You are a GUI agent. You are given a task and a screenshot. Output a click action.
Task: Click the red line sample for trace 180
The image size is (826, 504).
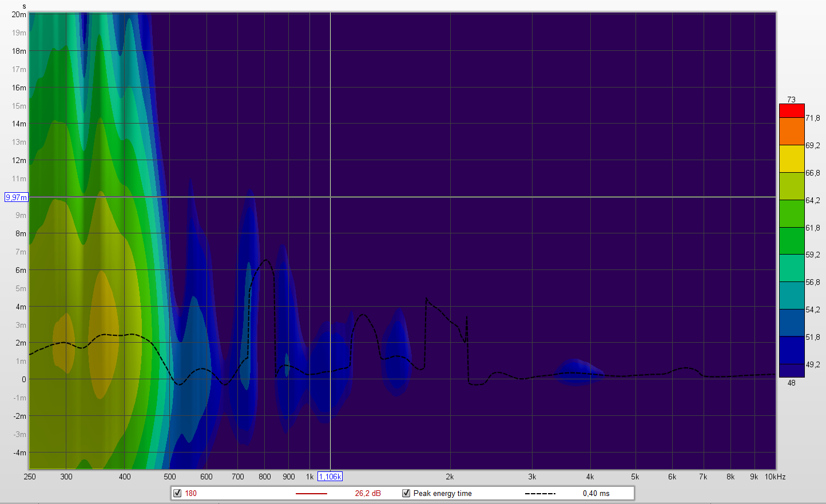click(x=311, y=493)
